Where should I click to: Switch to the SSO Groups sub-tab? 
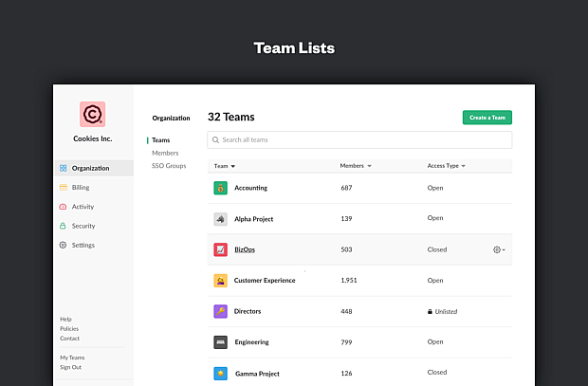coord(169,166)
